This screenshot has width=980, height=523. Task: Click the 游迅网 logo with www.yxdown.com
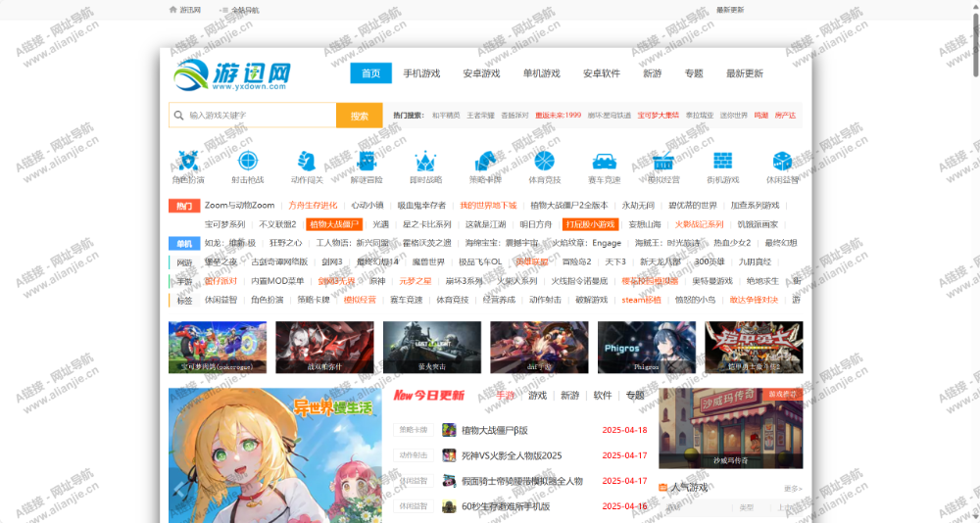click(x=232, y=74)
